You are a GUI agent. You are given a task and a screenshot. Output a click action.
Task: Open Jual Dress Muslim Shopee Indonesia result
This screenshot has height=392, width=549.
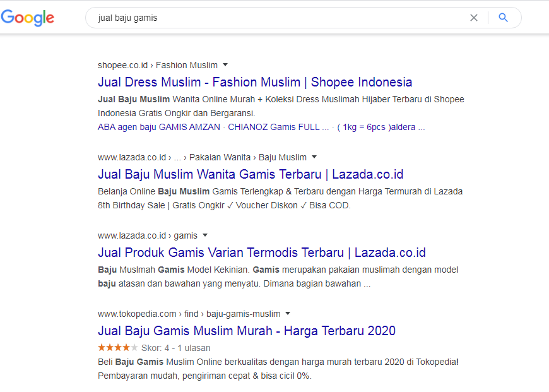(255, 82)
